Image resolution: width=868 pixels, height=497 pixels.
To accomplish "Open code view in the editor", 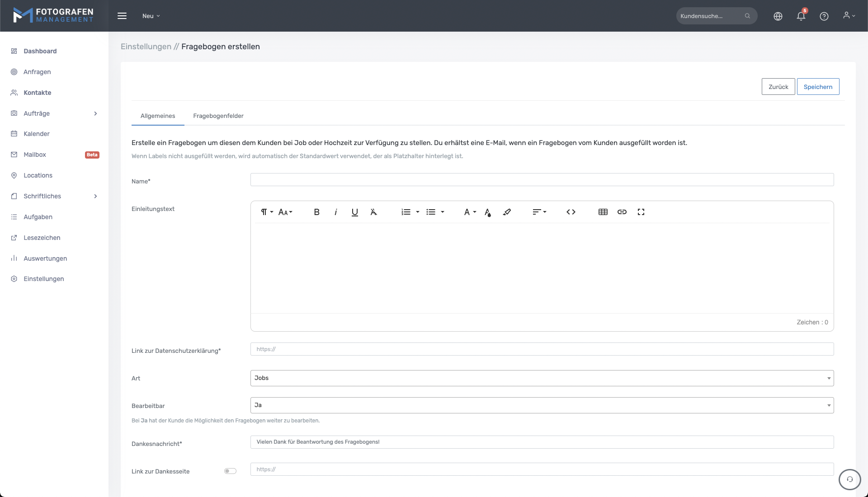I will tap(571, 212).
